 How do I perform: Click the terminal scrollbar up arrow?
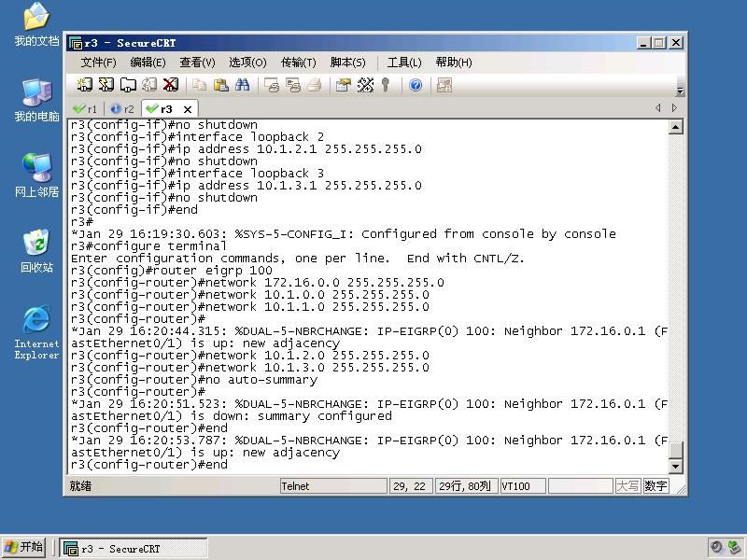point(675,127)
